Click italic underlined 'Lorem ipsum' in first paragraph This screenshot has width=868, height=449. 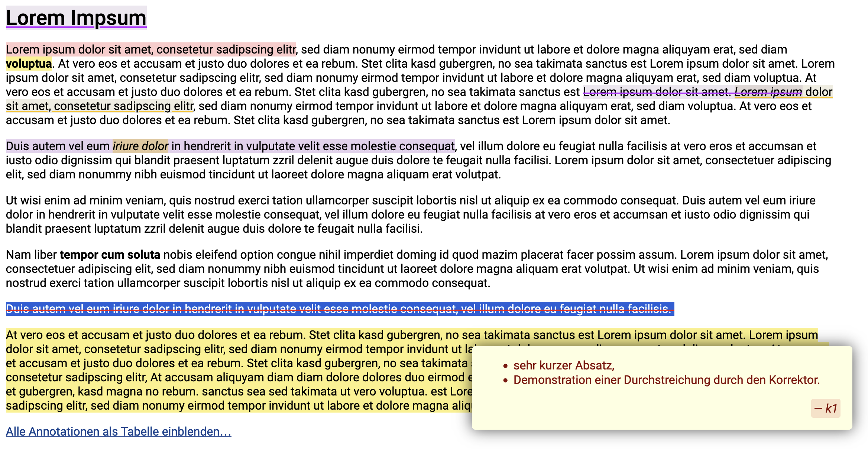[x=768, y=92]
